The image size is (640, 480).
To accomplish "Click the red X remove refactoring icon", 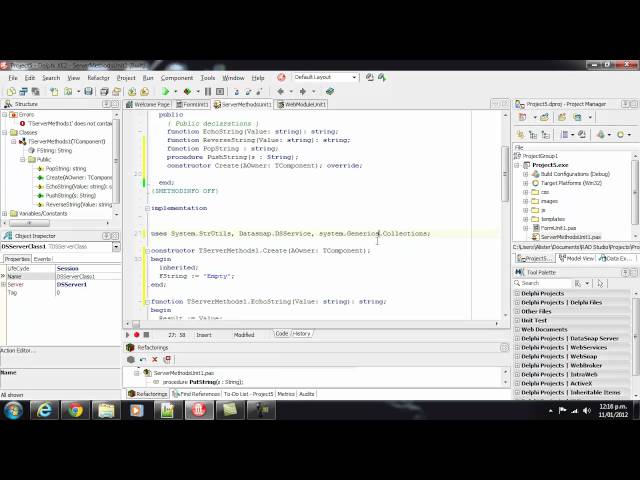I will tap(155, 360).
